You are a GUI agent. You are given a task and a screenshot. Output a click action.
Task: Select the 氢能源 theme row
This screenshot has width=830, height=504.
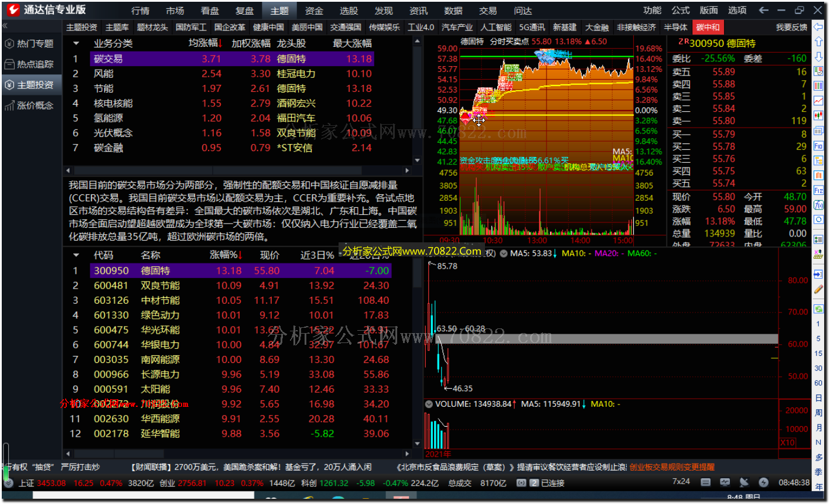coord(231,118)
